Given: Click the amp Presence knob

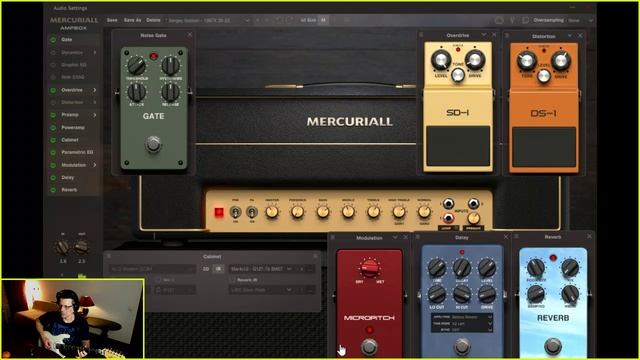Looking at the screenshot, I should 298,212.
